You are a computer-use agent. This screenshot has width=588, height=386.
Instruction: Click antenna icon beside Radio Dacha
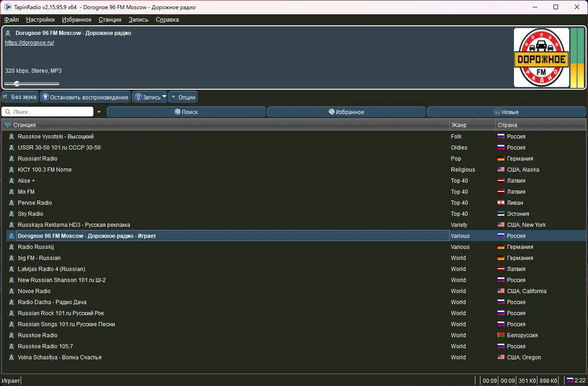point(12,302)
